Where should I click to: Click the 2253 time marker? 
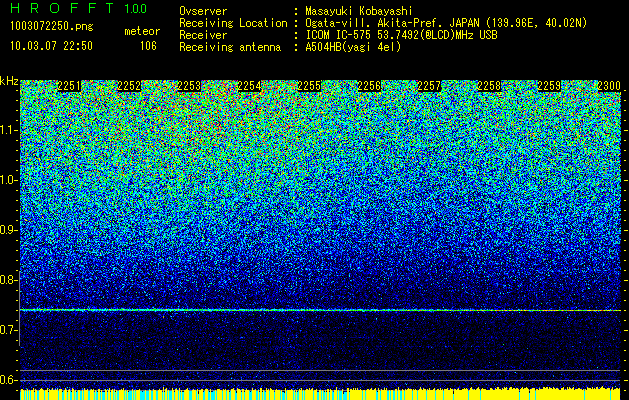189,86
